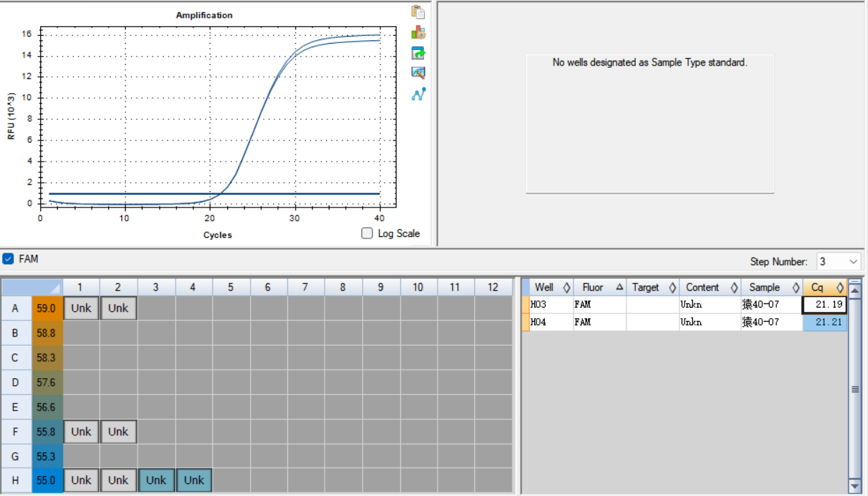Viewport: 868px width, 496px height.
Task: Select well A2 Unk
Action: [119, 308]
